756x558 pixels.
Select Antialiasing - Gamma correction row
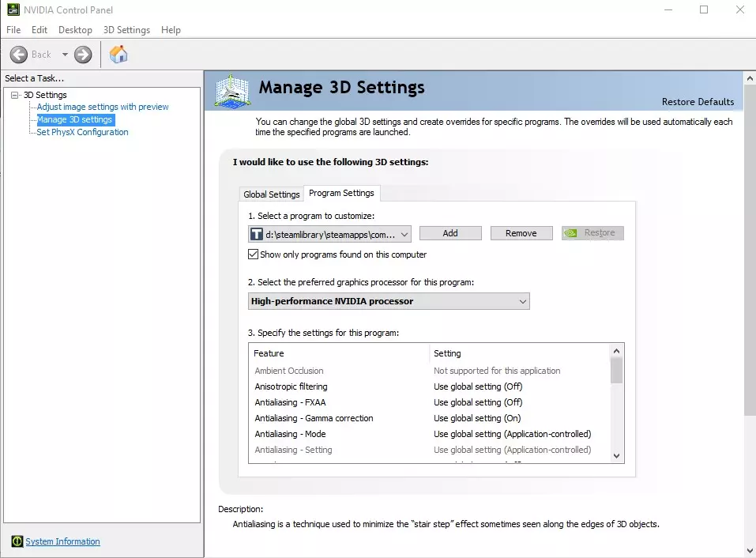click(x=429, y=418)
